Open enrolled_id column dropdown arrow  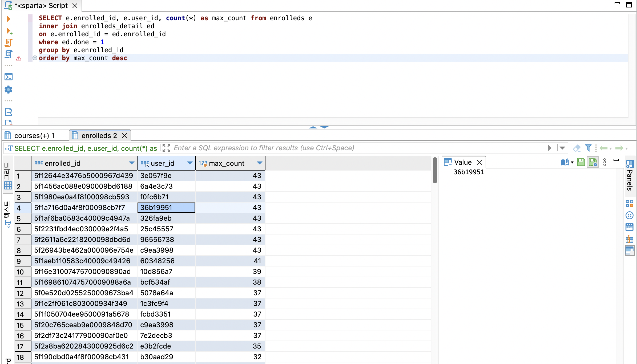point(131,163)
